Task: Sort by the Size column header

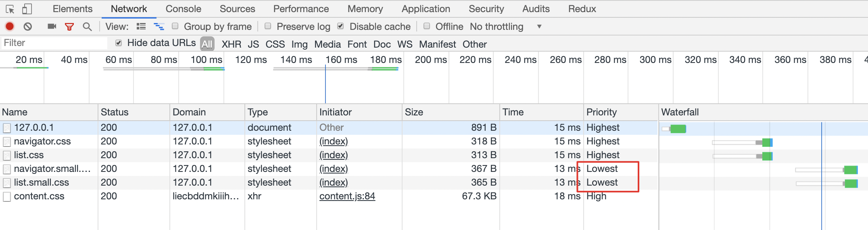Action: point(451,112)
